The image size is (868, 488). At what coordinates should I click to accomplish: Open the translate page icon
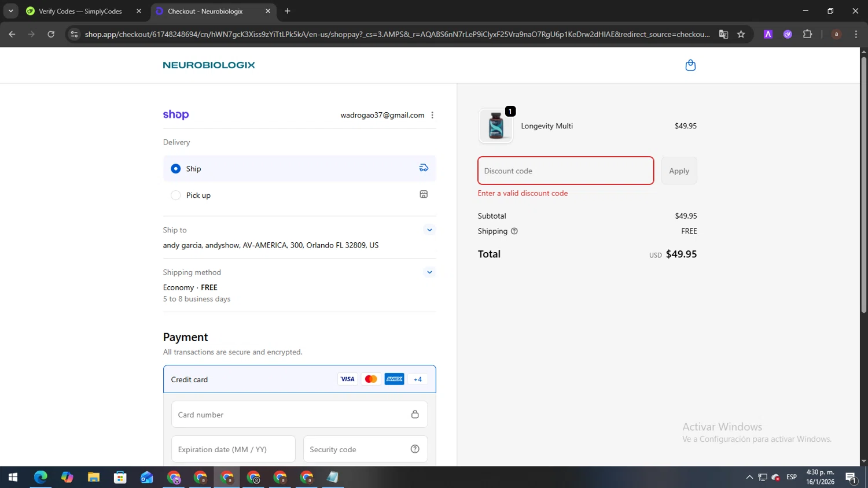click(x=723, y=34)
